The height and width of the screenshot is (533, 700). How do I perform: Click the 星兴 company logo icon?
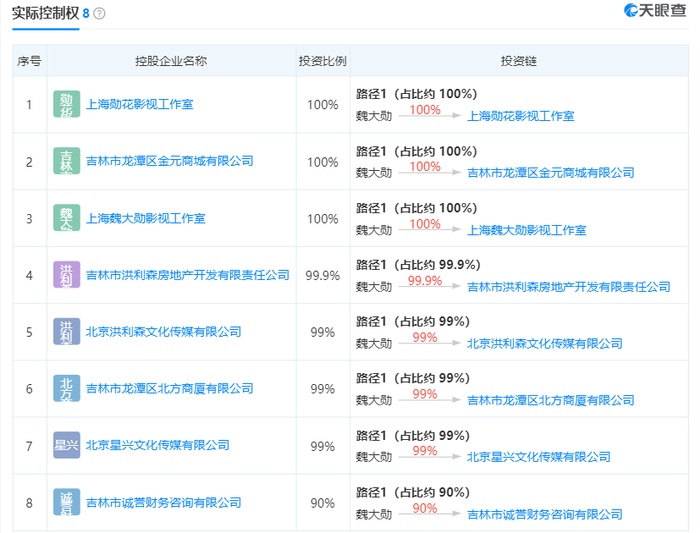pyautogui.click(x=67, y=445)
